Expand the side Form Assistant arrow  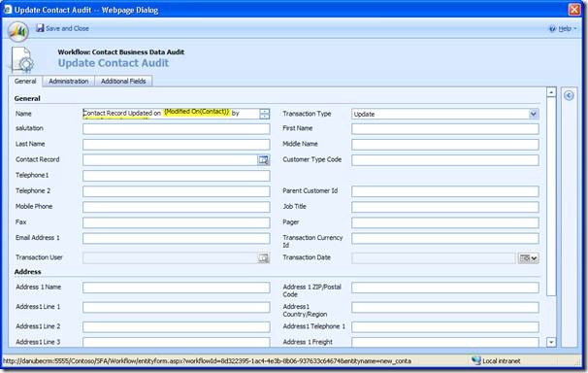[x=569, y=96]
